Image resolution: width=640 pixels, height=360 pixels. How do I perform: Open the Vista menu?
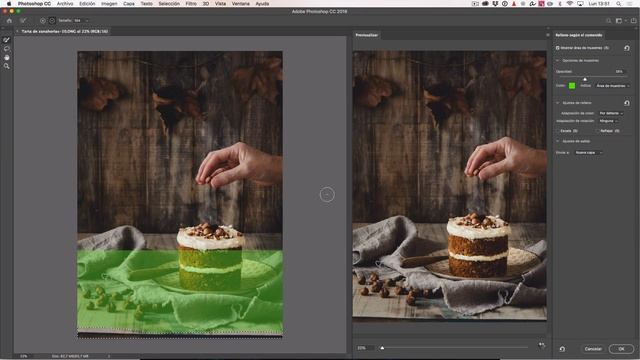pyautogui.click(x=220, y=4)
